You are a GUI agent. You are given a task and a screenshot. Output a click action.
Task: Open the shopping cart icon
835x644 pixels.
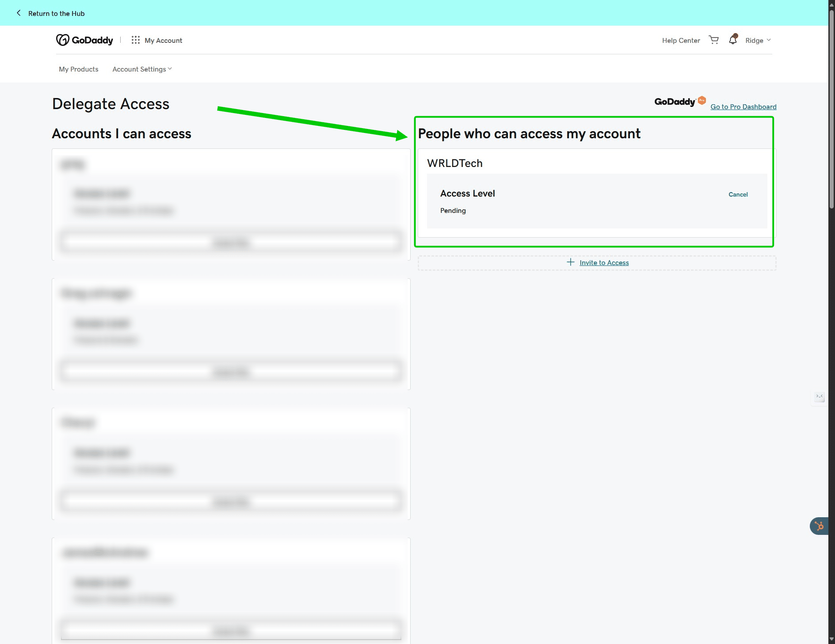(713, 40)
